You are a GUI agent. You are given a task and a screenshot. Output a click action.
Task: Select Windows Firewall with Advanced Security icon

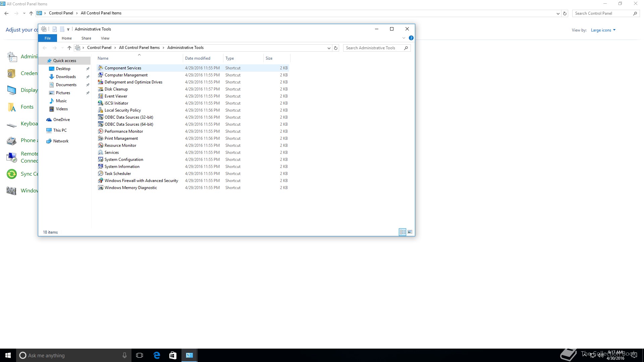100,180
